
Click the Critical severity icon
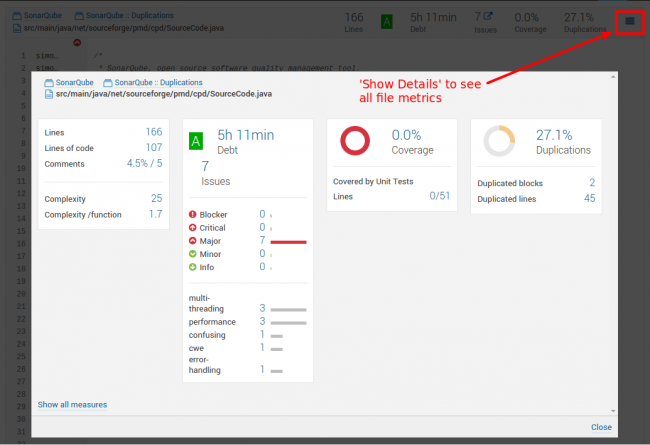(x=192, y=228)
